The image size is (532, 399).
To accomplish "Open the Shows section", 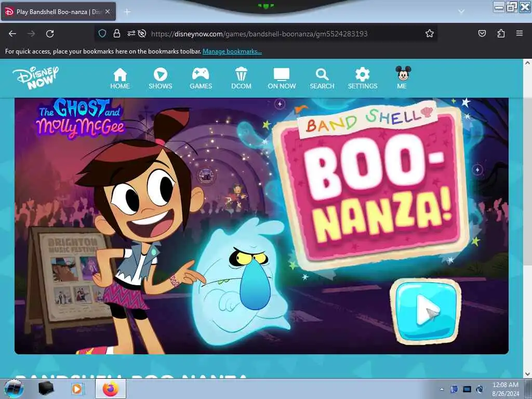I will click(x=160, y=78).
